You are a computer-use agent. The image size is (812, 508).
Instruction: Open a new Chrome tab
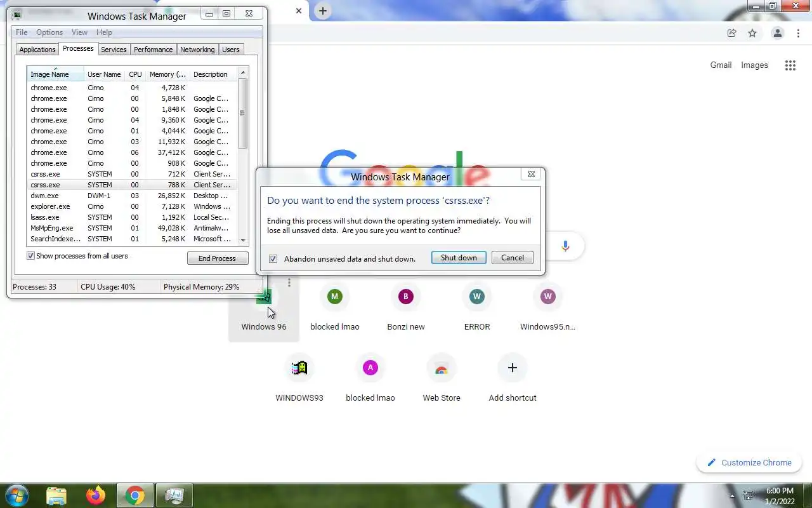[323, 11]
